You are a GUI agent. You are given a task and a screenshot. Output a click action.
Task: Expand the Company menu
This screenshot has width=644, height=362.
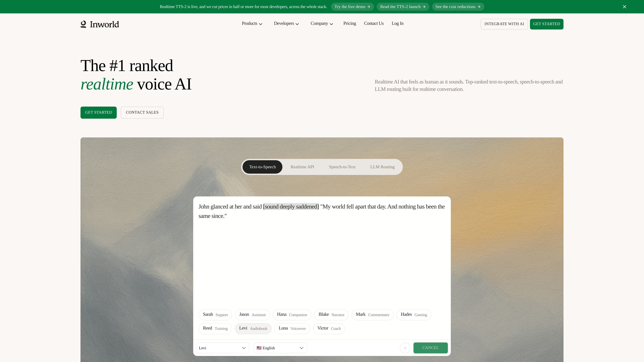322,23
